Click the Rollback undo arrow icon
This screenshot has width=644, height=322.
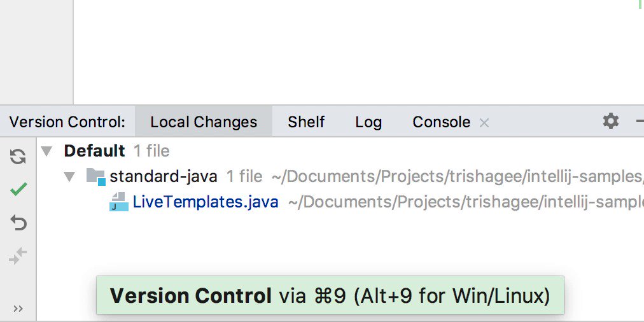pos(18,223)
